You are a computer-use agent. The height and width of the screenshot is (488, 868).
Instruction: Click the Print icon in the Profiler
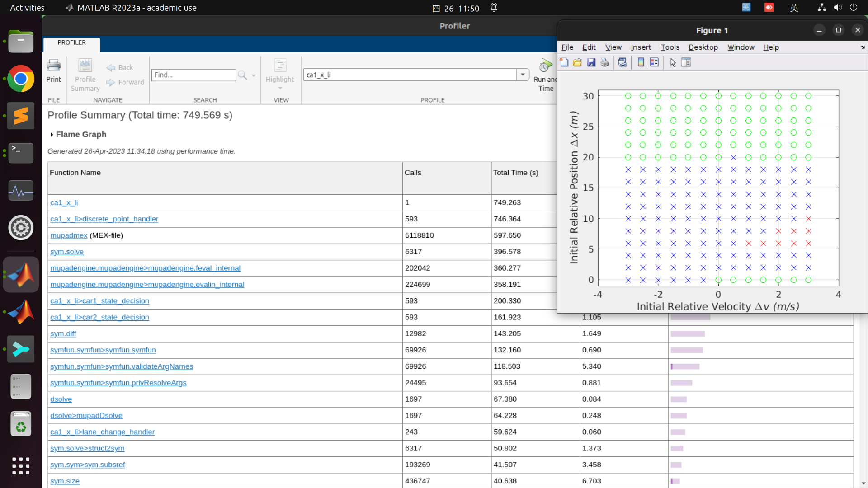pos(53,71)
